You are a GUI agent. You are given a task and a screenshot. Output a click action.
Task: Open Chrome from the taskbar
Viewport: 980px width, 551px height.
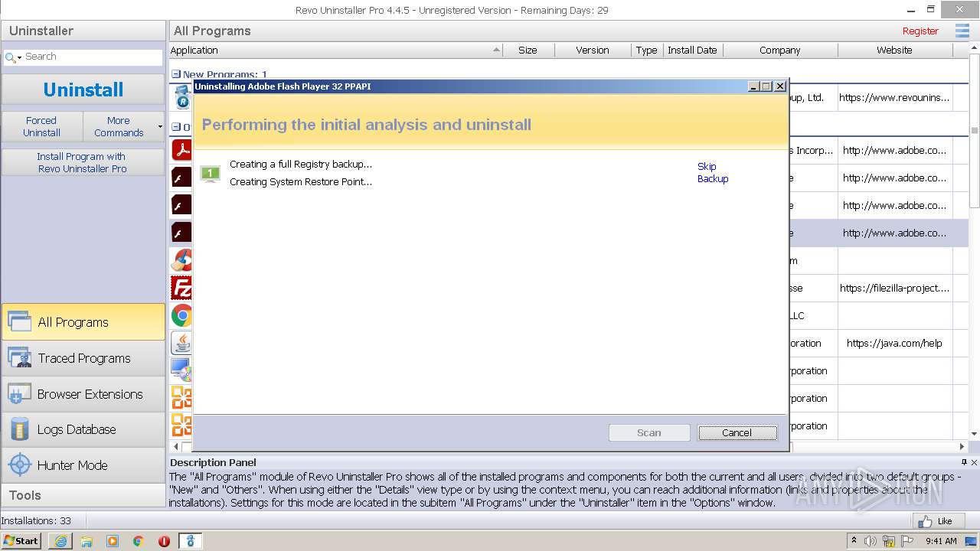(139, 541)
